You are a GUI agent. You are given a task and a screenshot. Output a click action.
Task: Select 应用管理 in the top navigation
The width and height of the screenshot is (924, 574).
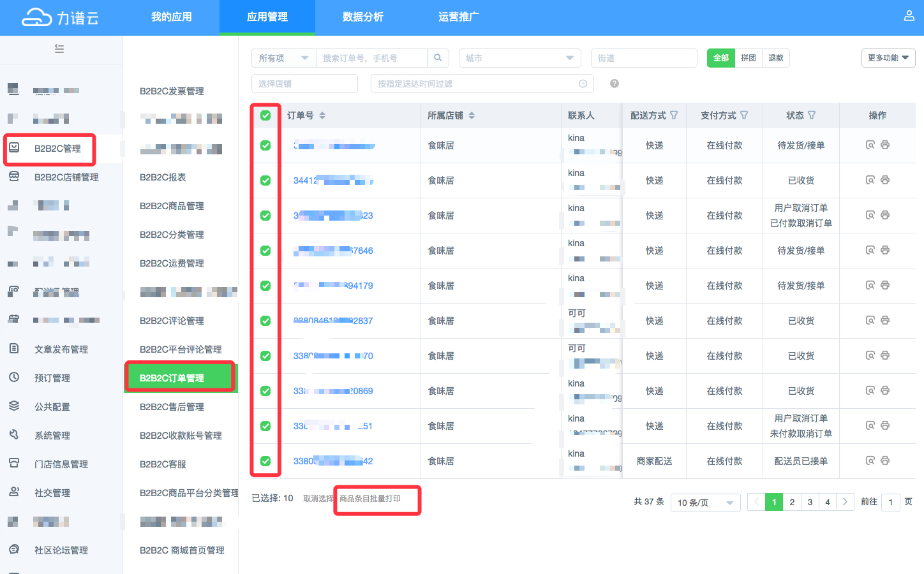[267, 17]
